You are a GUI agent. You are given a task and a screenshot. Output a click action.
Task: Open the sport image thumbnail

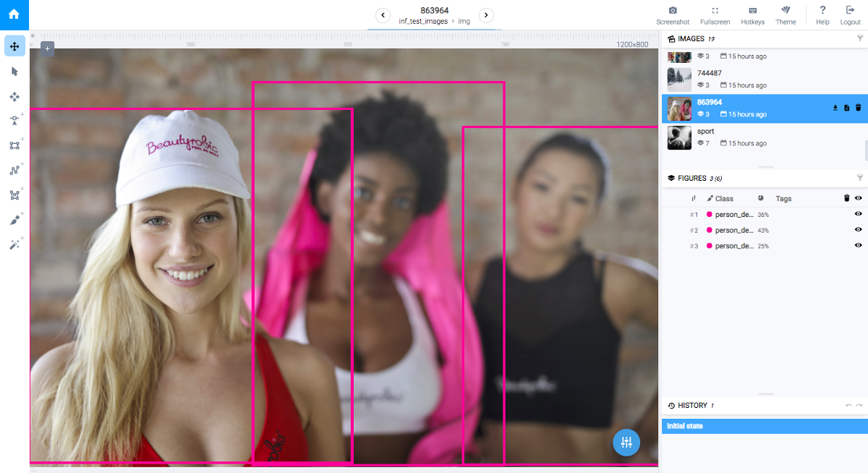pyautogui.click(x=679, y=137)
